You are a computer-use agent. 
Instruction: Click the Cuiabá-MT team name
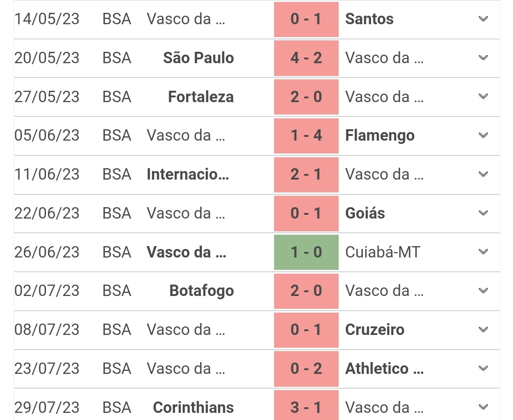click(383, 252)
